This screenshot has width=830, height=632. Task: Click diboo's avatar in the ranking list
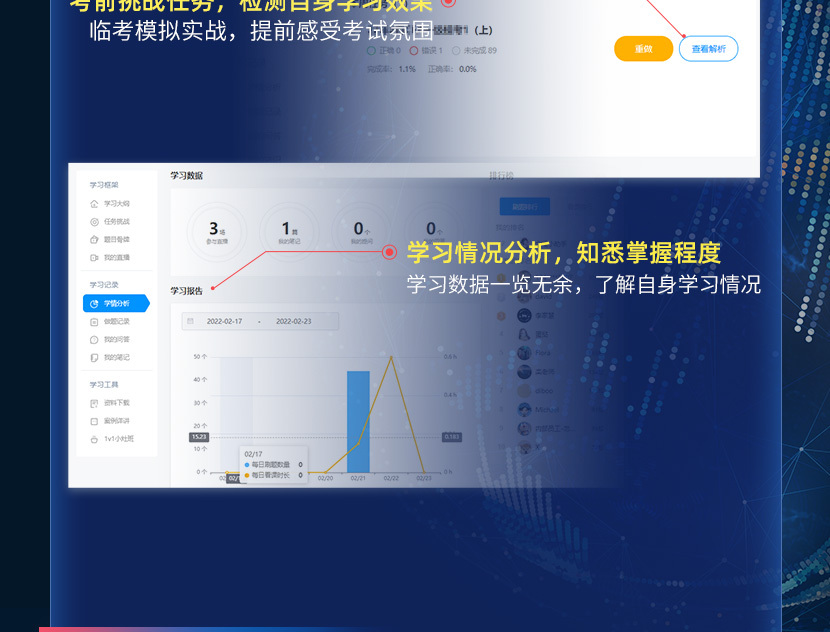tap(524, 391)
